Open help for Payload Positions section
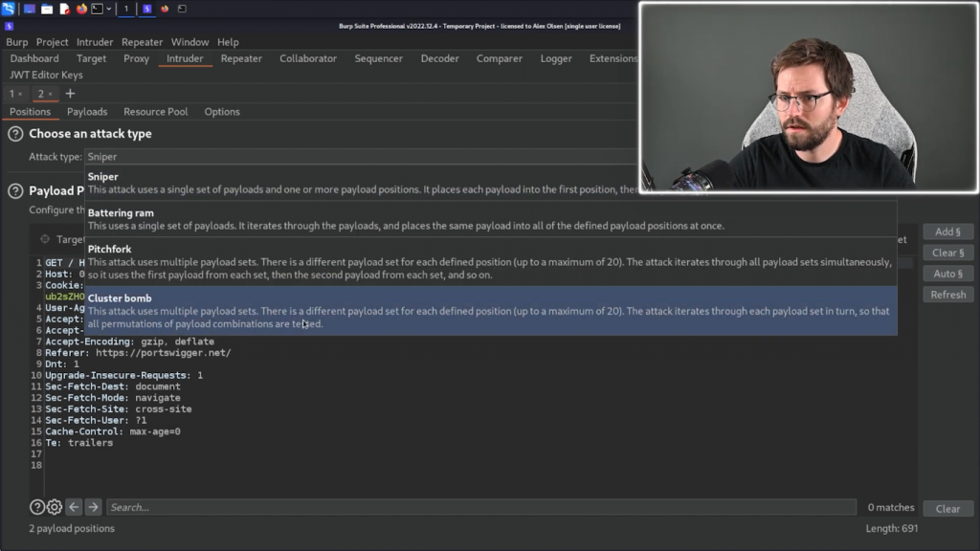The image size is (980, 551). point(15,191)
